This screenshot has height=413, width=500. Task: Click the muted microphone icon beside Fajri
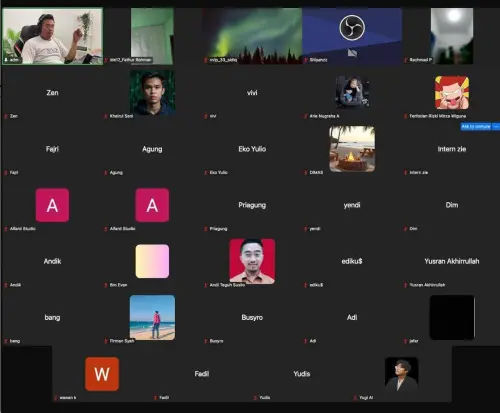tap(6, 172)
